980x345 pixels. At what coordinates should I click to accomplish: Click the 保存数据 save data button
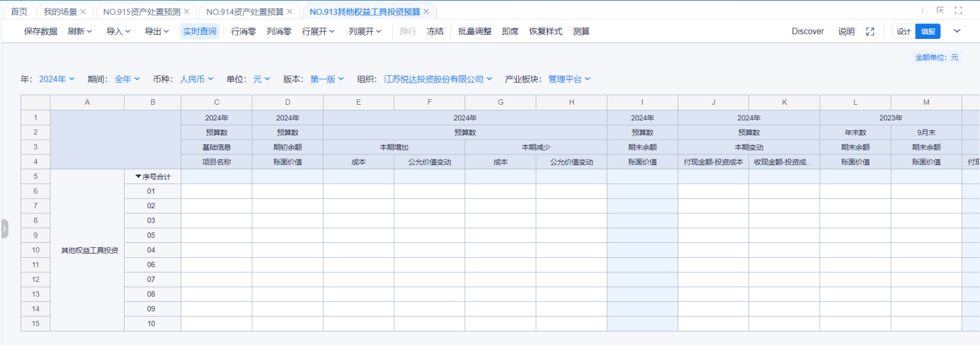pyautogui.click(x=40, y=31)
